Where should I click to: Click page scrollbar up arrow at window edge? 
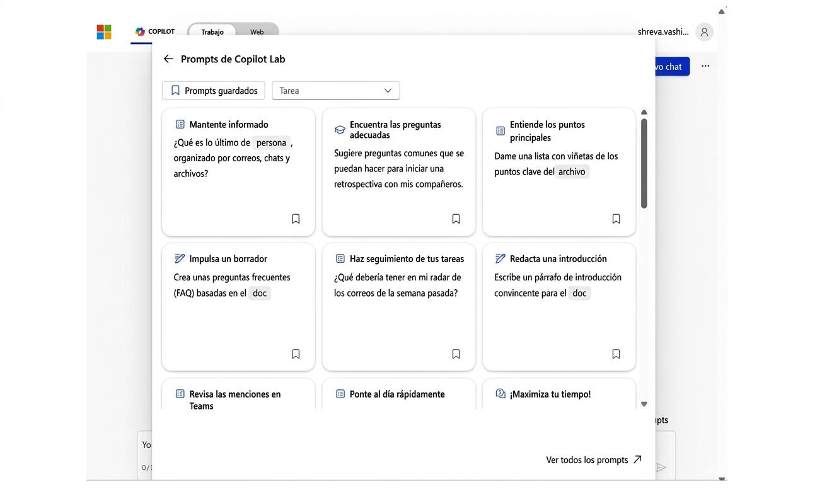[x=722, y=11]
